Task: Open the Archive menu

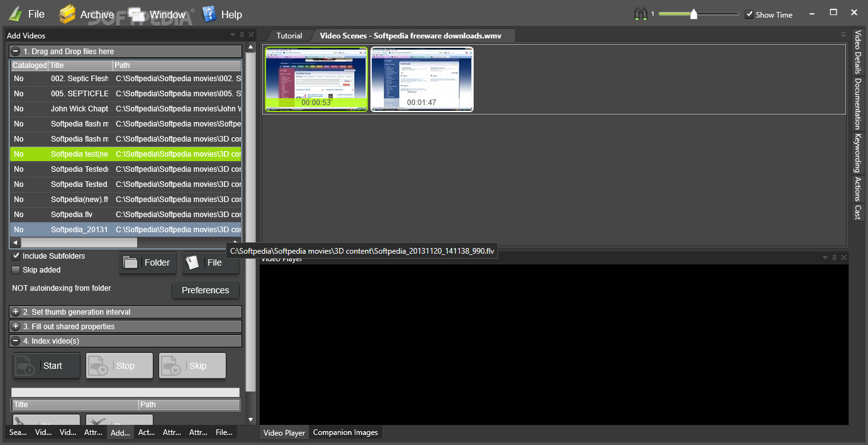Action: click(x=87, y=14)
